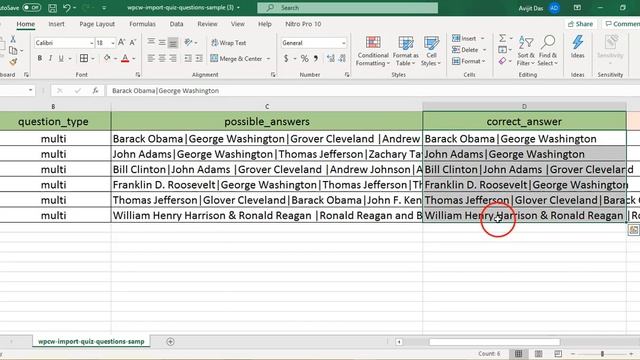Select column D header
Image resolution: width=640 pixels, height=360 pixels.
(524, 107)
